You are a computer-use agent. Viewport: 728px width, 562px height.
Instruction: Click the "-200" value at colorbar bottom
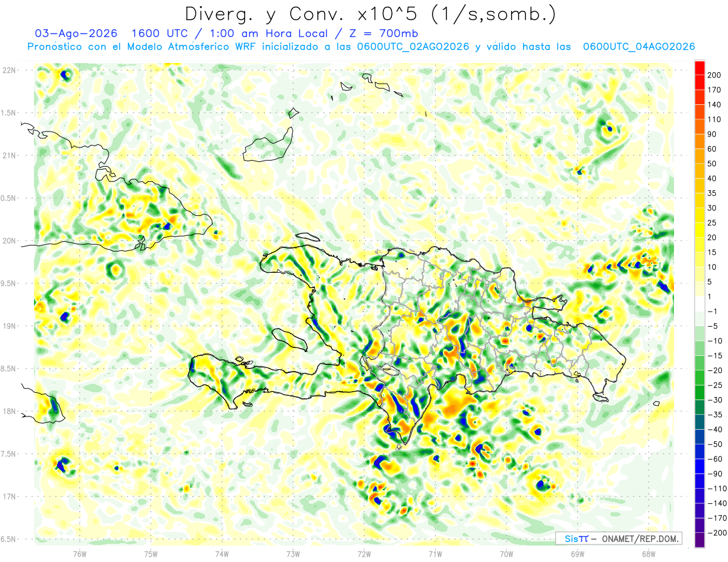[716, 532]
